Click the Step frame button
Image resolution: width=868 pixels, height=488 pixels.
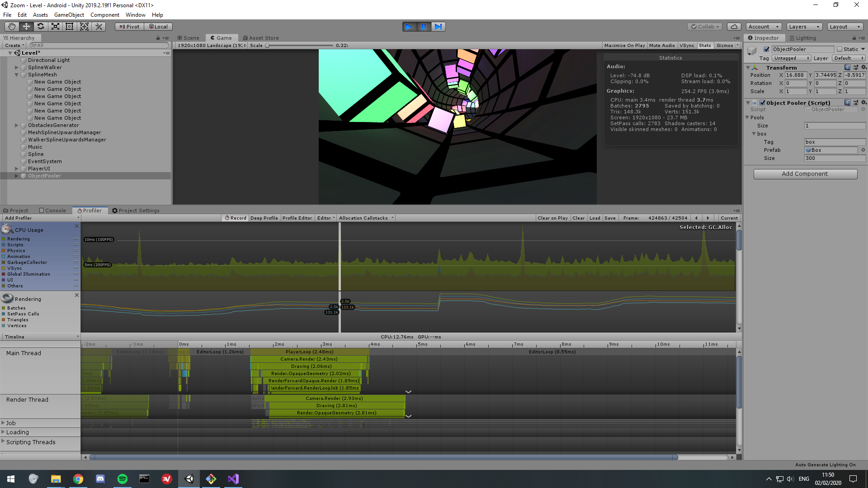click(438, 27)
